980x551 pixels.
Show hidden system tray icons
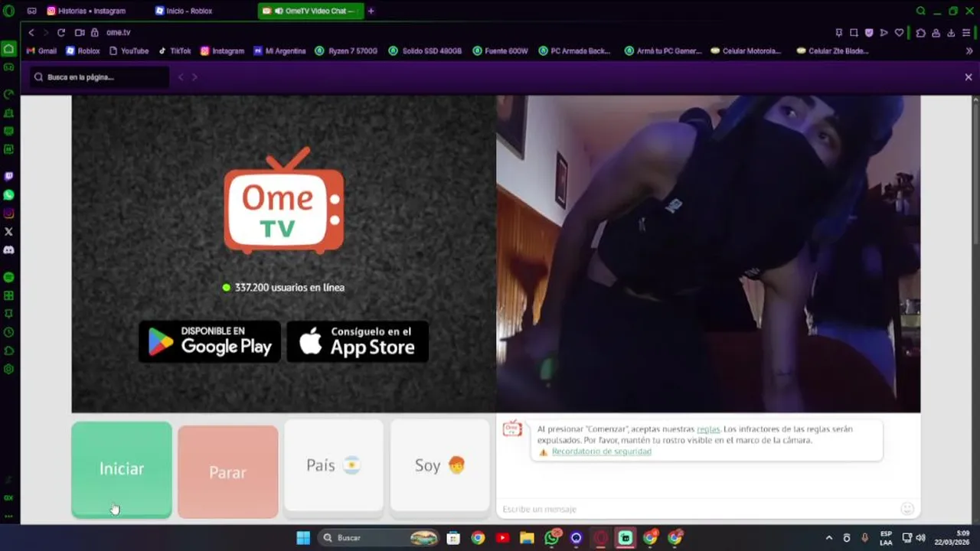828,538
